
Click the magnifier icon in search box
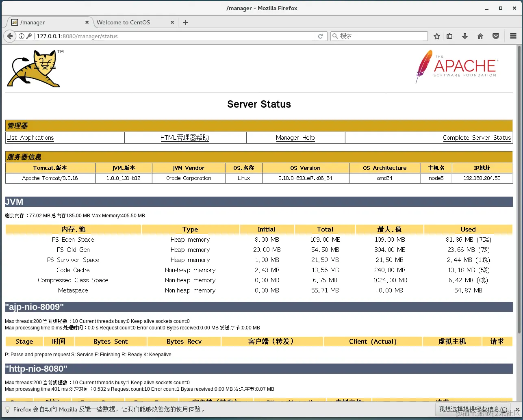335,36
